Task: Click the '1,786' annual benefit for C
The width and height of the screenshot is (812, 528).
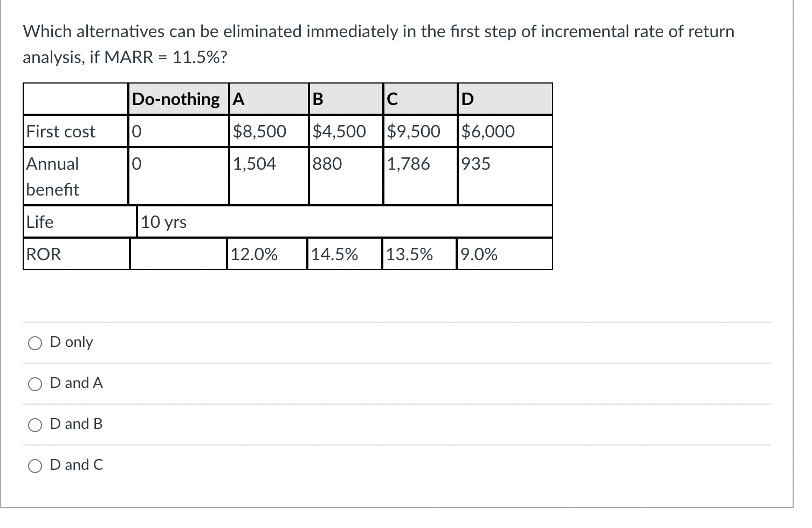Action: (x=408, y=164)
